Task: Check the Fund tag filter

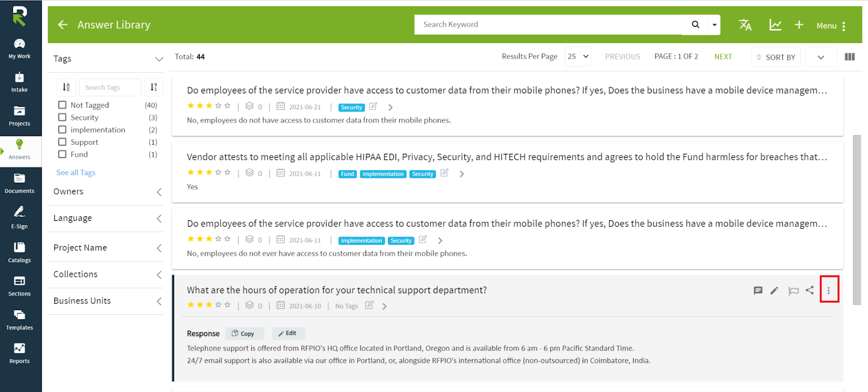Action: click(62, 155)
